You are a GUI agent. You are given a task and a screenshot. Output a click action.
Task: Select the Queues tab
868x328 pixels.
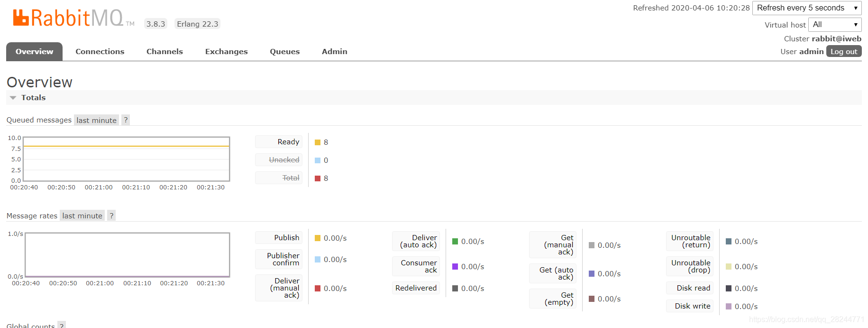285,52
